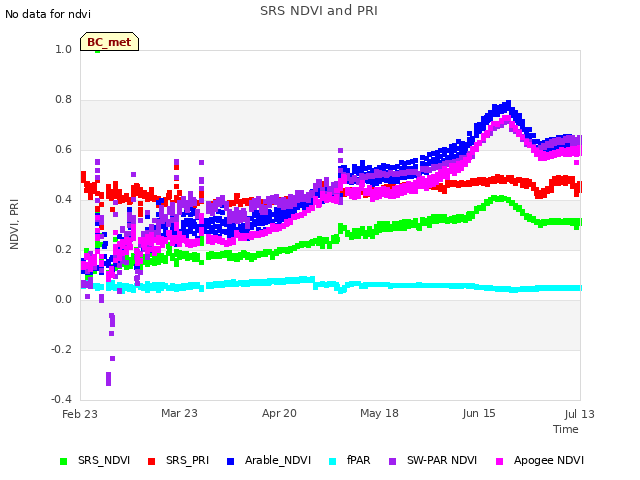Toggle the Apogee NDVI legend label
This screenshot has width=640, height=480.
pyautogui.click(x=549, y=460)
